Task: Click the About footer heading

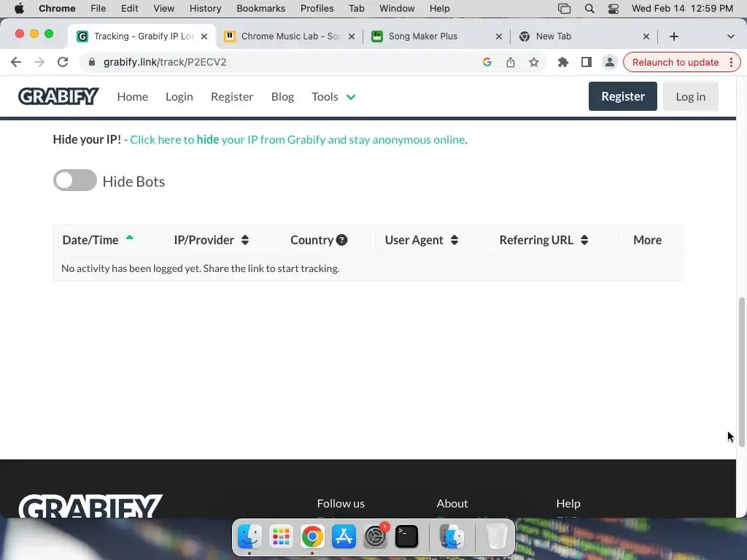Action: click(452, 503)
